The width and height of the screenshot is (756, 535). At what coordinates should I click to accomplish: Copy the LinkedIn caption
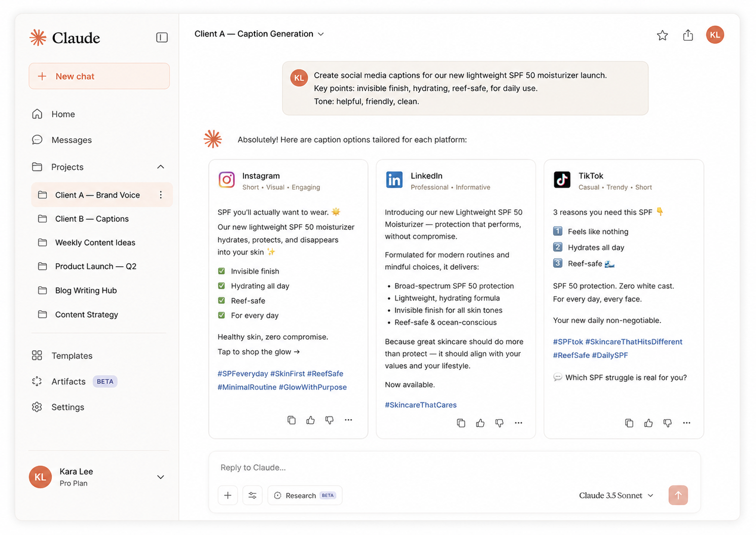(x=461, y=423)
